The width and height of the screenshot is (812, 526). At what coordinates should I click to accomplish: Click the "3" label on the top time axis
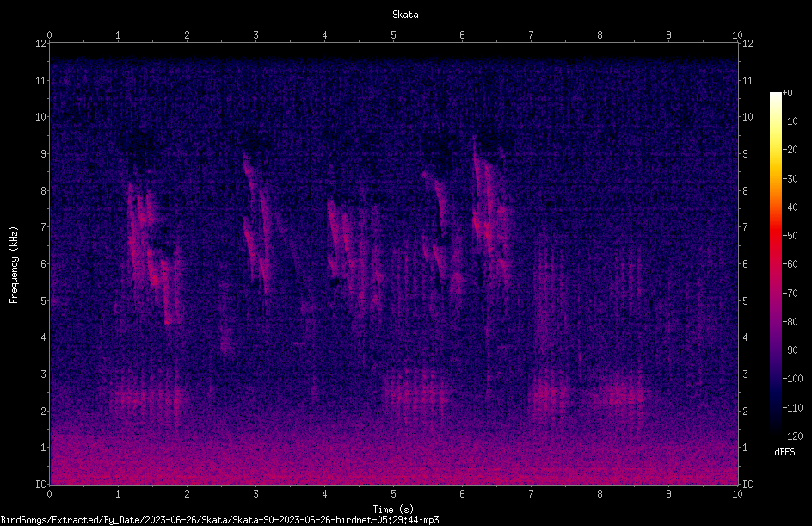coord(255,34)
